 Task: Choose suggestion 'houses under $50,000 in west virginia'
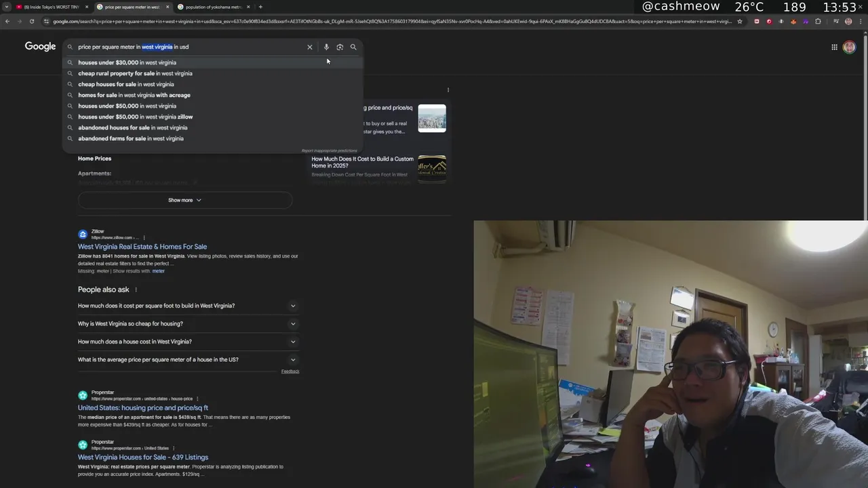tap(213, 106)
